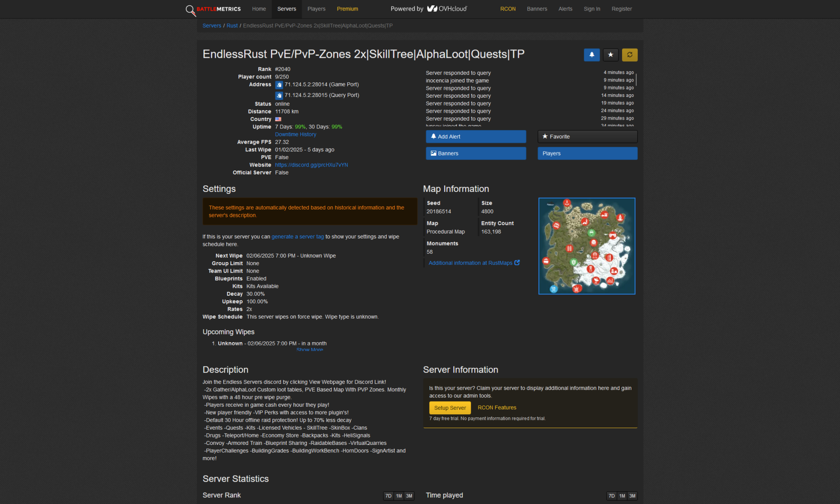Viewport: 840px width, 504px height.
Task: Click the activity log scrollbar
Action: click(636, 79)
